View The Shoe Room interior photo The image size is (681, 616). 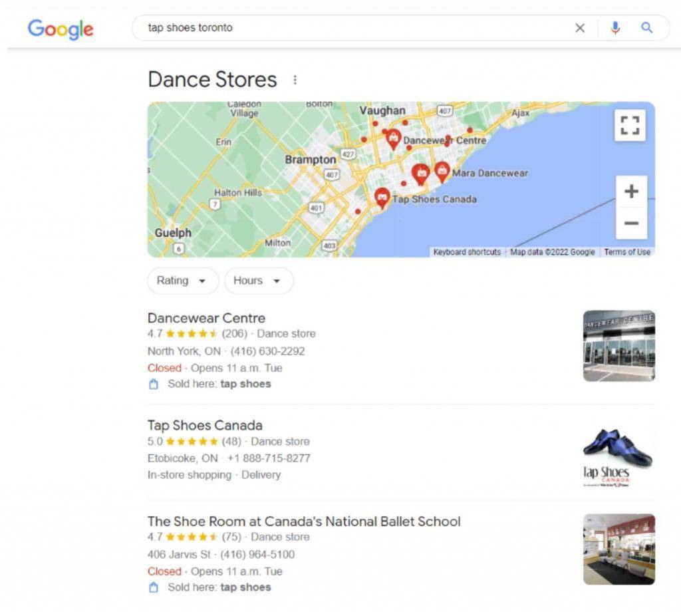pyautogui.click(x=619, y=549)
